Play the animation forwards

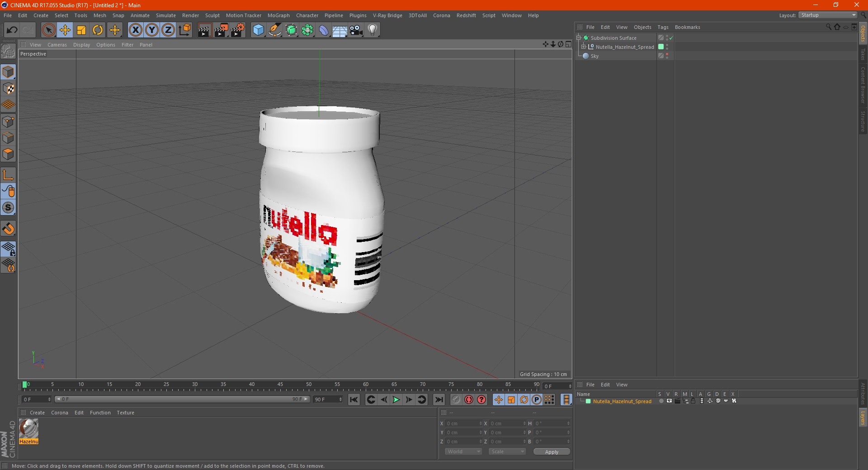click(x=396, y=399)
